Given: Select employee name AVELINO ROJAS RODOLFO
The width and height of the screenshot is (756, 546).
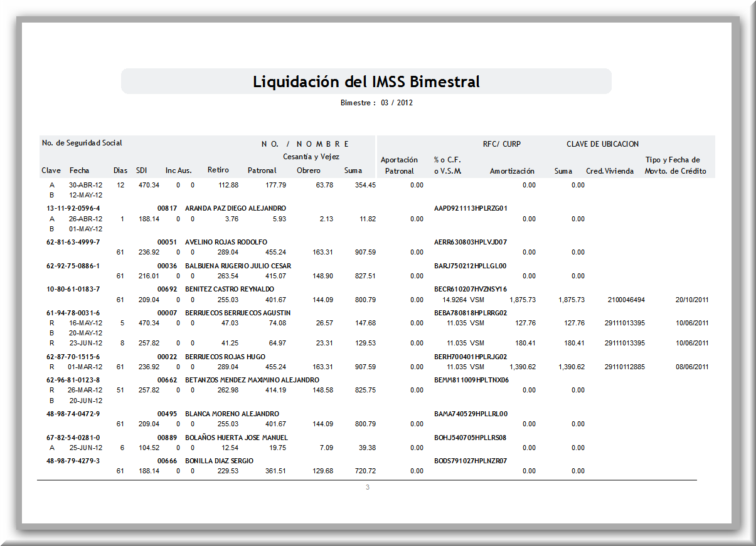Looking at the screenshot, I should pos(226,242).
